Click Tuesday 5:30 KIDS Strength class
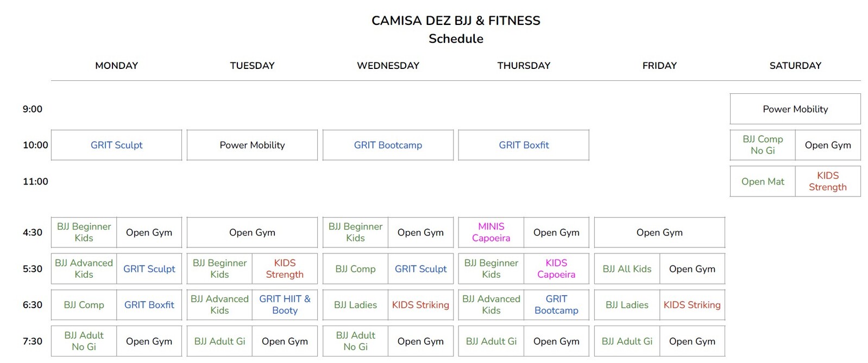This screenshot has width=868, height=363. pyautogui.click(x=285, y=269)
